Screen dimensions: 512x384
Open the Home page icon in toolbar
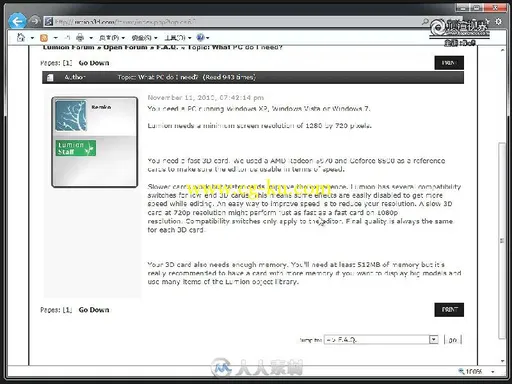[21, 37]
